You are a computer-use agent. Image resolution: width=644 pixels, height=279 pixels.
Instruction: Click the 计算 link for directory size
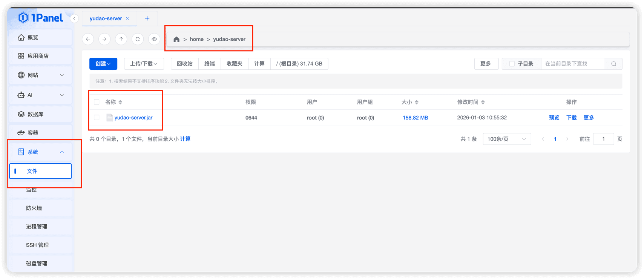coord(185,139)
